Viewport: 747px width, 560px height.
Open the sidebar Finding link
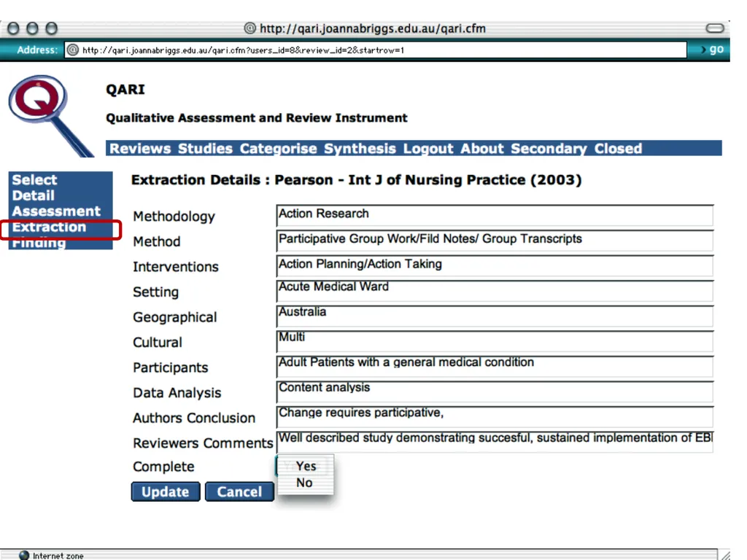pos(39,243)
